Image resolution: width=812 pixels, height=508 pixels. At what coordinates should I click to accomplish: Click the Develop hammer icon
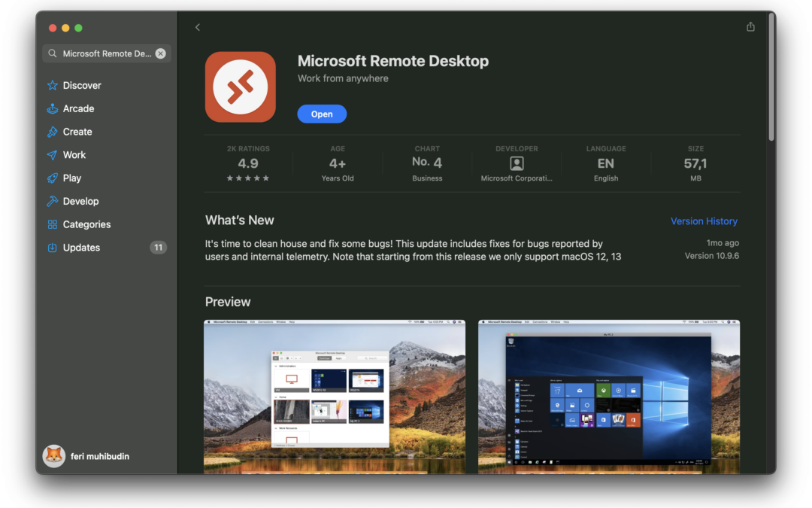point(53,201)
